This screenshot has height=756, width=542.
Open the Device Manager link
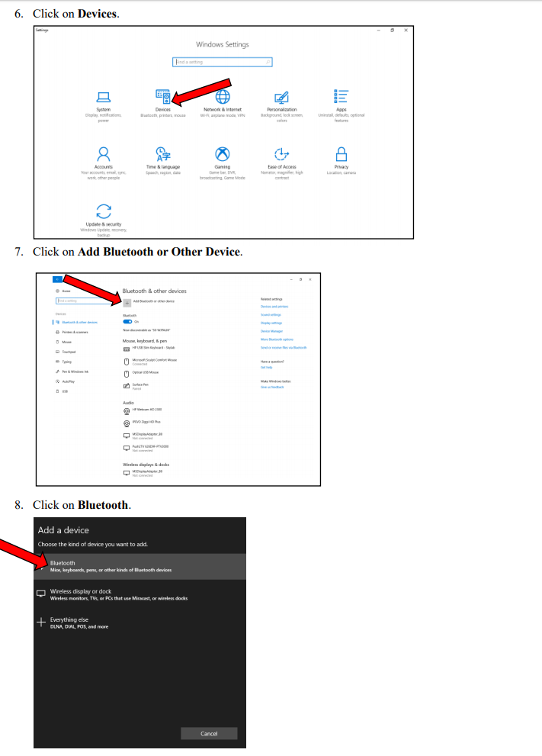(x=271, y=331)
